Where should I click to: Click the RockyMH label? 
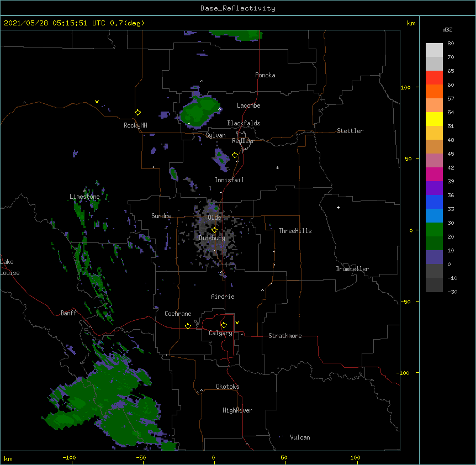point(135,125)
